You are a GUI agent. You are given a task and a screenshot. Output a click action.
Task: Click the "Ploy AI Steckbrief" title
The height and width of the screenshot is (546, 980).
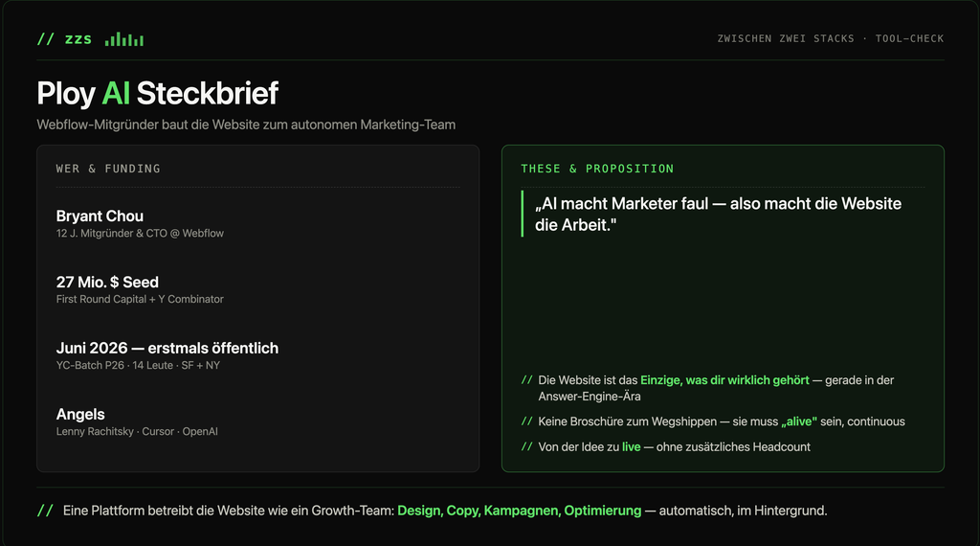point(158,93)
